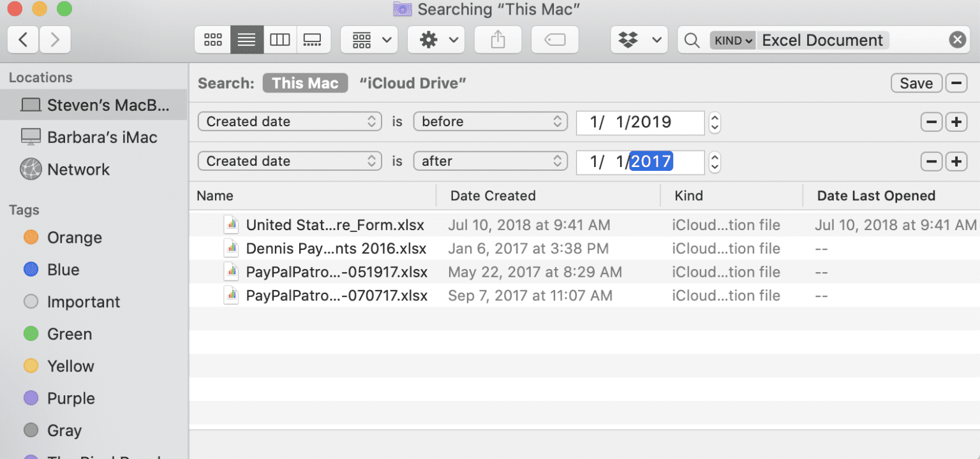
Task: Increment the 2017 date with the stepper
Action: [x=713, y=158]
